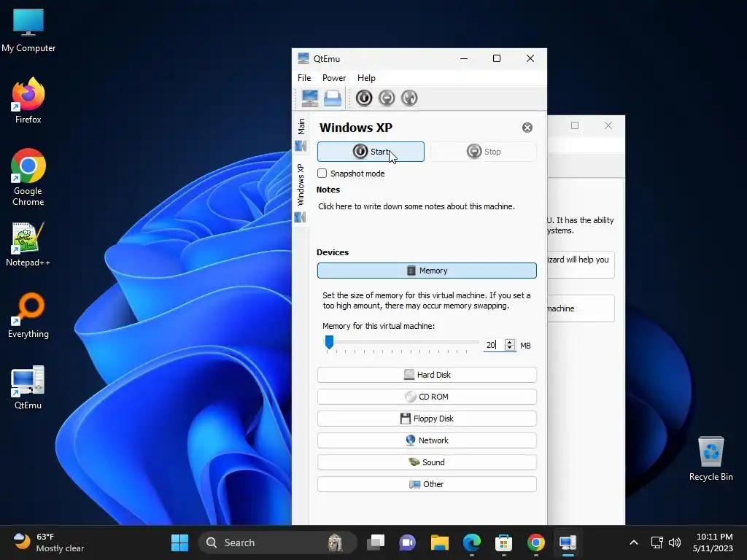Open File Explorer from taskbar

pos(440,542)
